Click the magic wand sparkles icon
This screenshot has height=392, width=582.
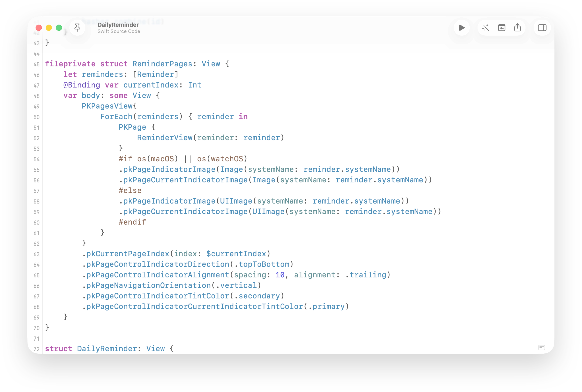coord(486,28)
